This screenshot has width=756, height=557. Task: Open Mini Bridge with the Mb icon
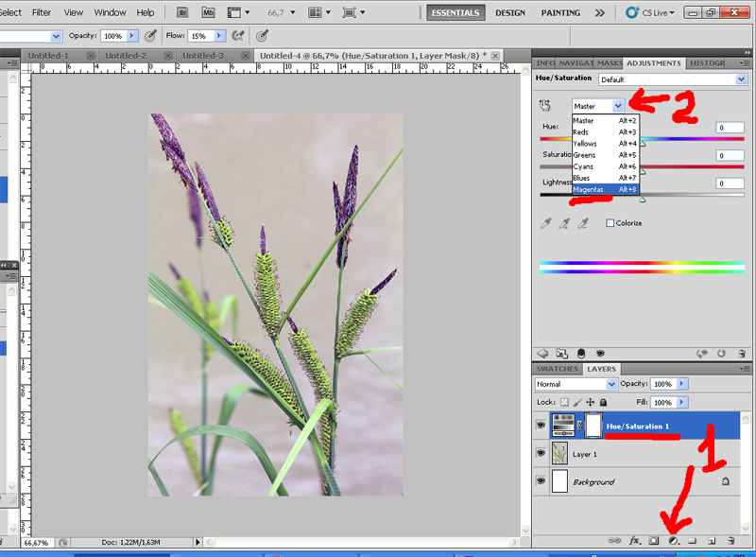click(208, 13)
